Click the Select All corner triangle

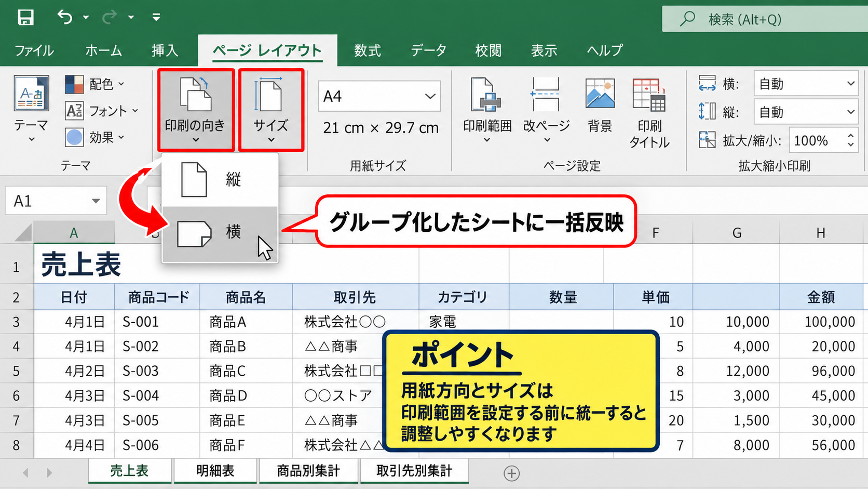pyautogui.click(x=23, y=233)
